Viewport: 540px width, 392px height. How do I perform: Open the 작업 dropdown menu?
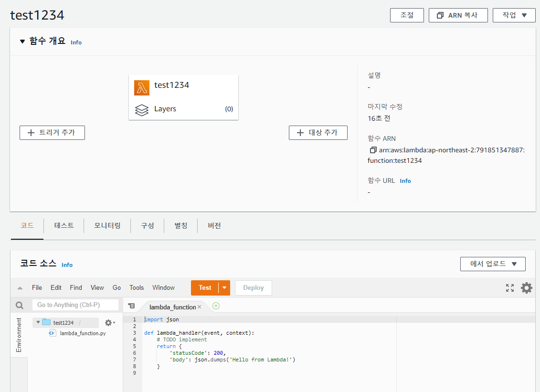tap(514, 15)
